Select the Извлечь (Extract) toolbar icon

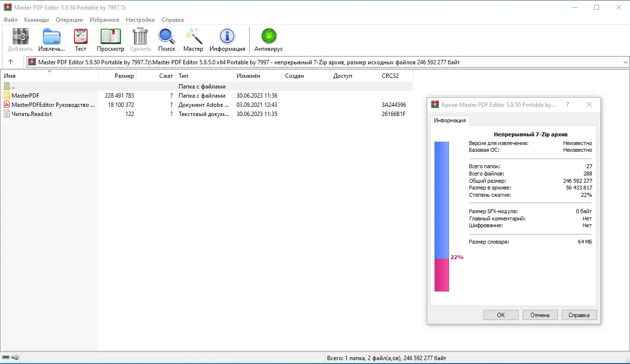[51, 39]
